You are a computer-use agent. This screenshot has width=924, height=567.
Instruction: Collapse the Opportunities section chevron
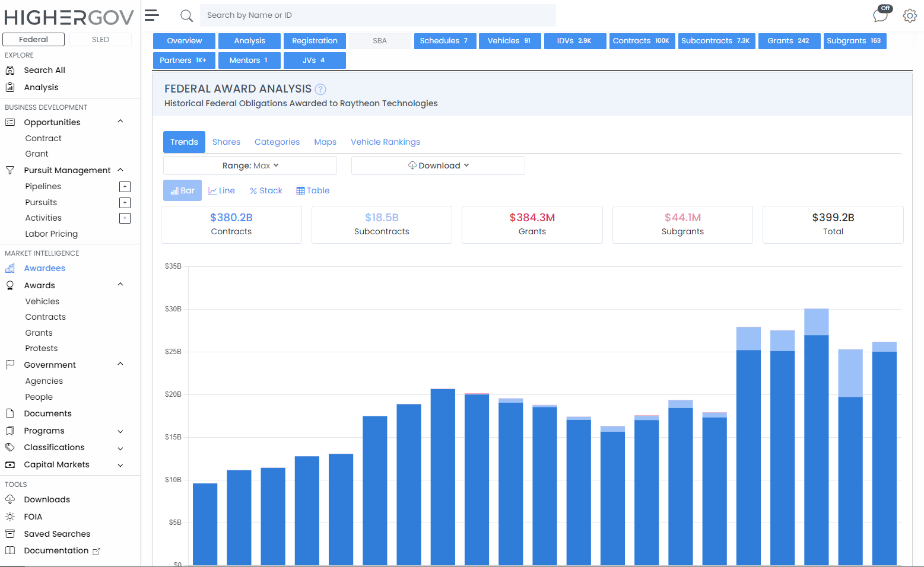point(120,122)
